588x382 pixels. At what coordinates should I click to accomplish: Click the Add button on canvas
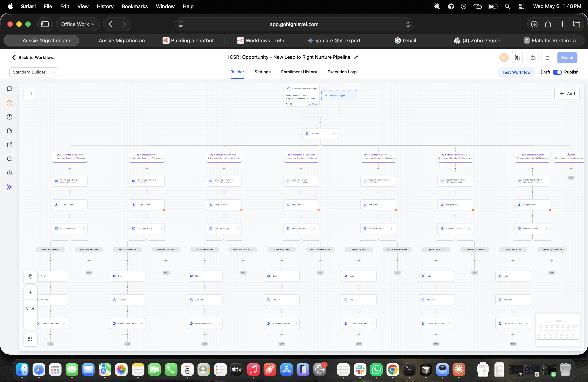click(567, 94)
